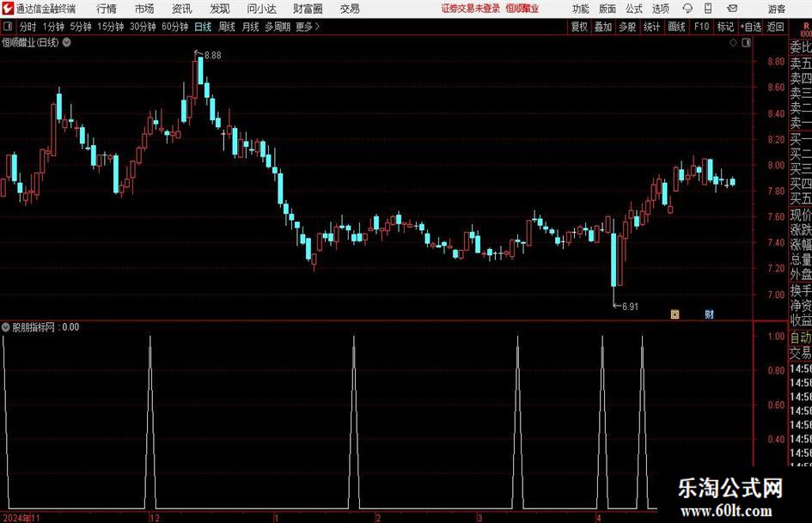Viewport: 812px width, 523px height.
Task: Select the 日线 daily period tab
Action: tap(203, 27)
